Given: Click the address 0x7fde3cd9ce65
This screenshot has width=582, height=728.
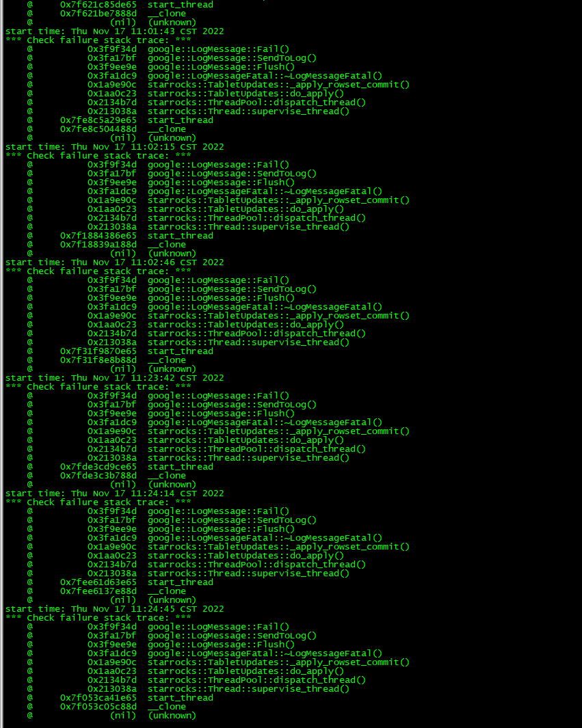Looking at the screenshot, I should coord(98,467).
